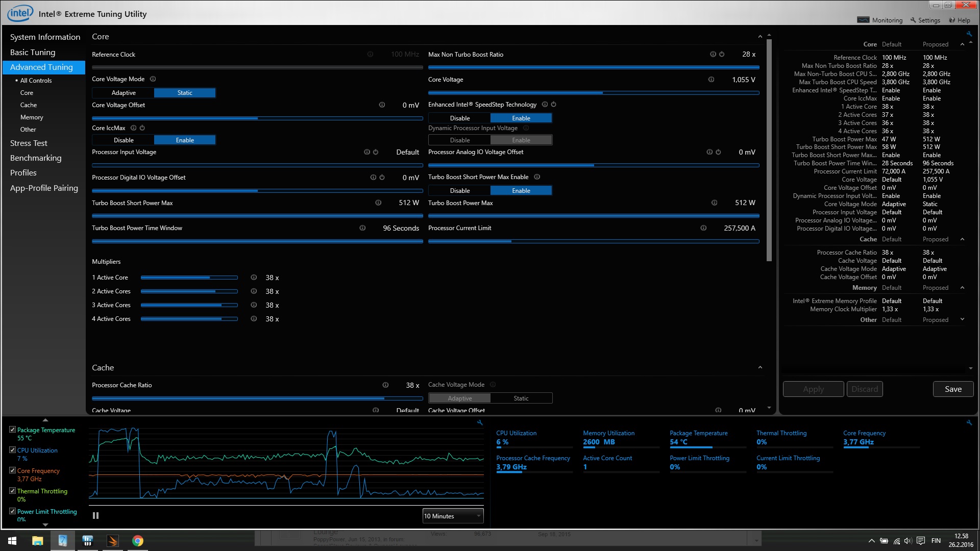Select Cache under Advanced Tuning
Image resolution: width=980 pixels, height=551 pixels.
click(29, 105)
